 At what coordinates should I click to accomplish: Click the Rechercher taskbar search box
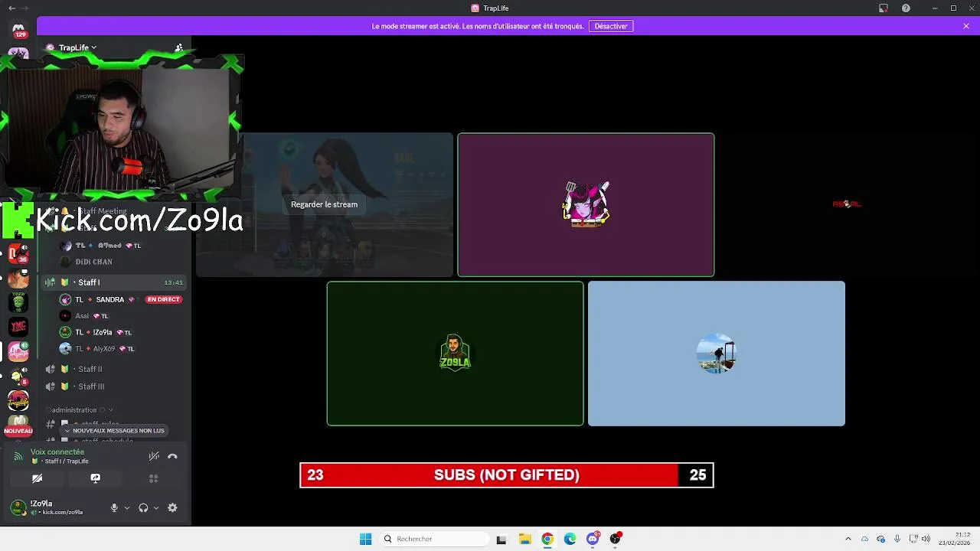433,539
